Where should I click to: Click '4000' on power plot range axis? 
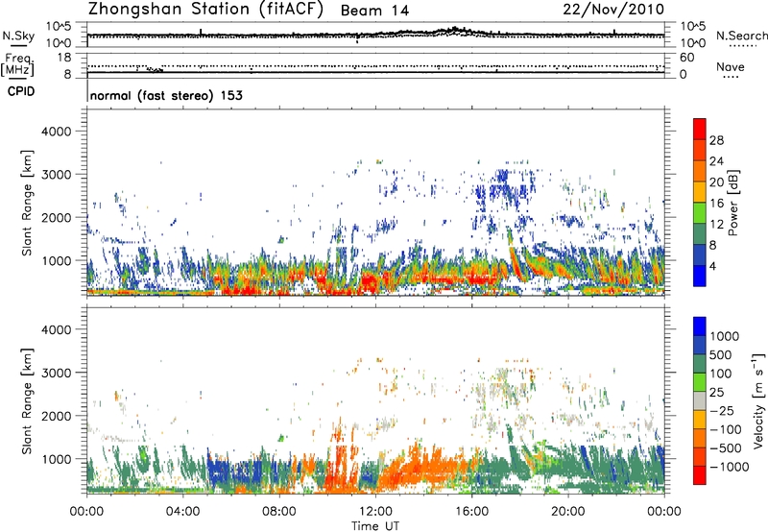pyautogui.click(x=57, y=132)
